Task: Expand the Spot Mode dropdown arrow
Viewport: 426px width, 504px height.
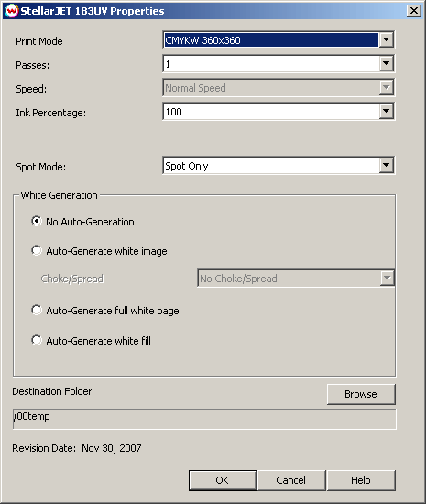Action: [387, 166]
